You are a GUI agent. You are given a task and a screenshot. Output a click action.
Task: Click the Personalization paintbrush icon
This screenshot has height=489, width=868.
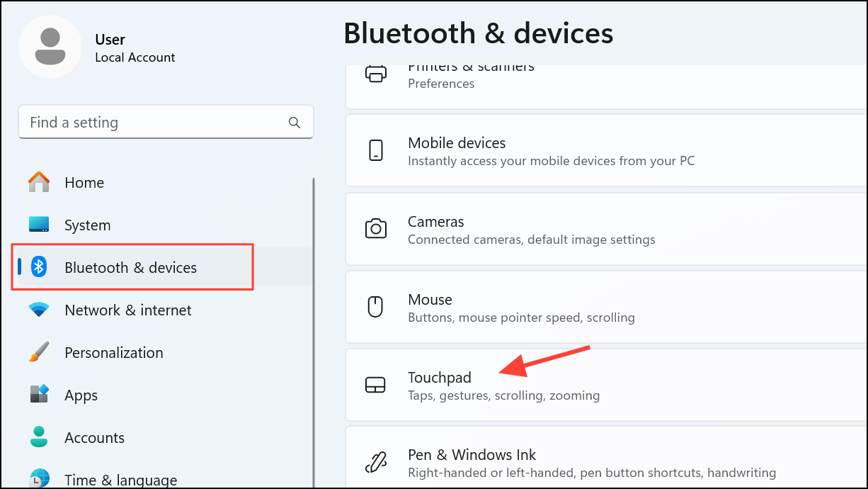(x=39, y=352)
